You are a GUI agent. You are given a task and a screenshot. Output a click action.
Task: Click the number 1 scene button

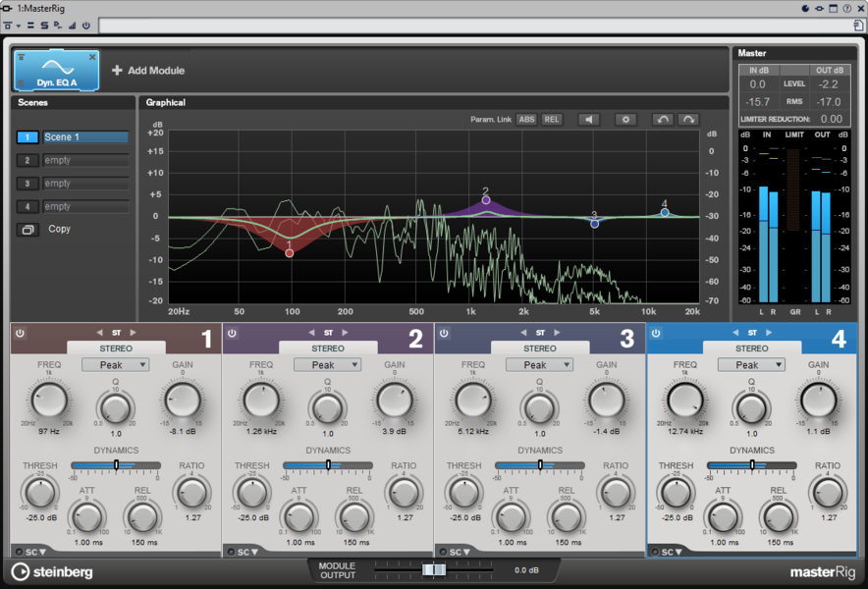(27, 137)
